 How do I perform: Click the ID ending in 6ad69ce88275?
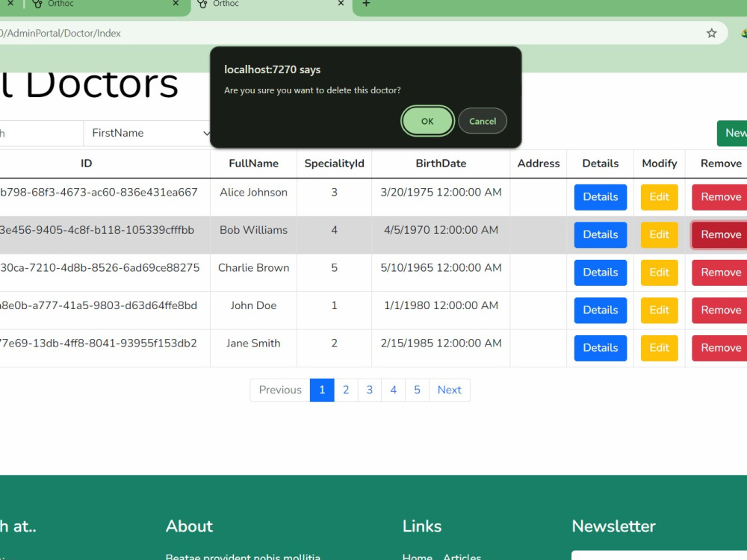click(99, 267)
